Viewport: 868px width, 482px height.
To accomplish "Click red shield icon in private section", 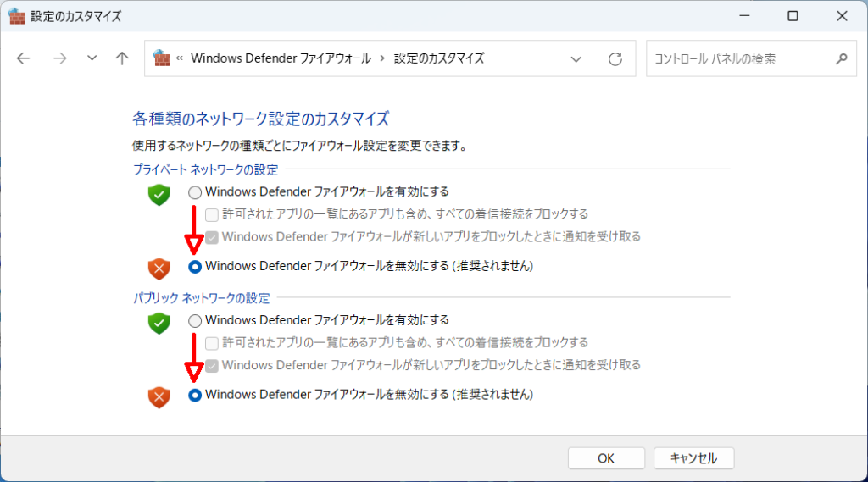I will [159, 269].
